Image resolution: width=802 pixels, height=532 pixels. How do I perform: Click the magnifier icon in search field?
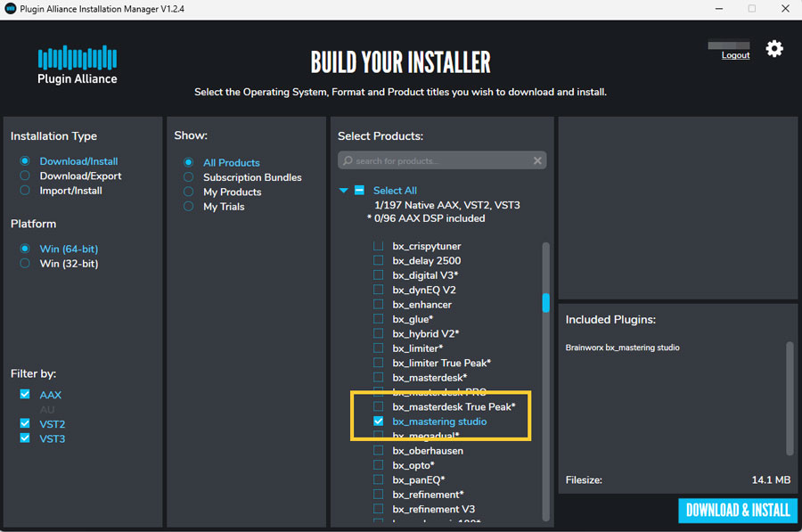tap(348, 161)
